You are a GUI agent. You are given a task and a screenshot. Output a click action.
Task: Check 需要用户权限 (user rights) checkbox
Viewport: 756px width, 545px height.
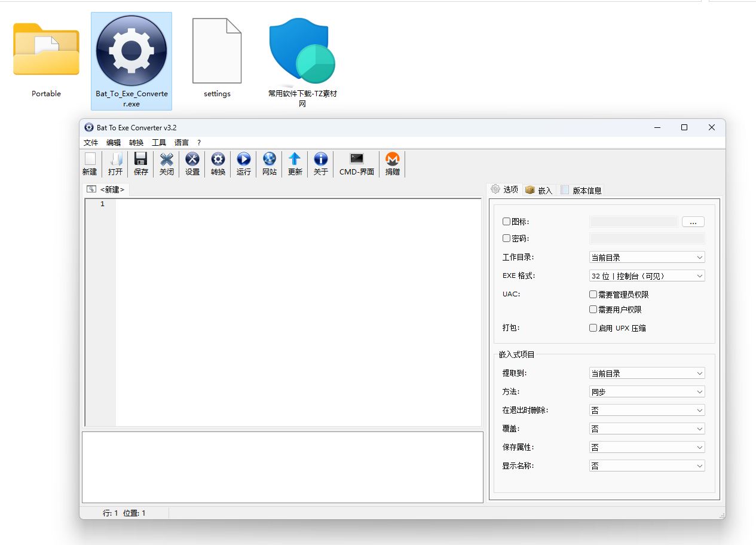point(593,310)
